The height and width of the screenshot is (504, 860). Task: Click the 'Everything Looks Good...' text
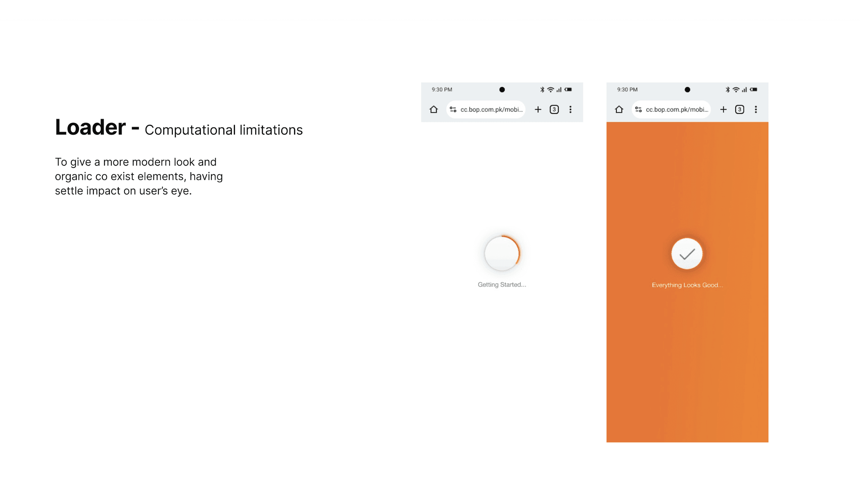coord(687,285)
